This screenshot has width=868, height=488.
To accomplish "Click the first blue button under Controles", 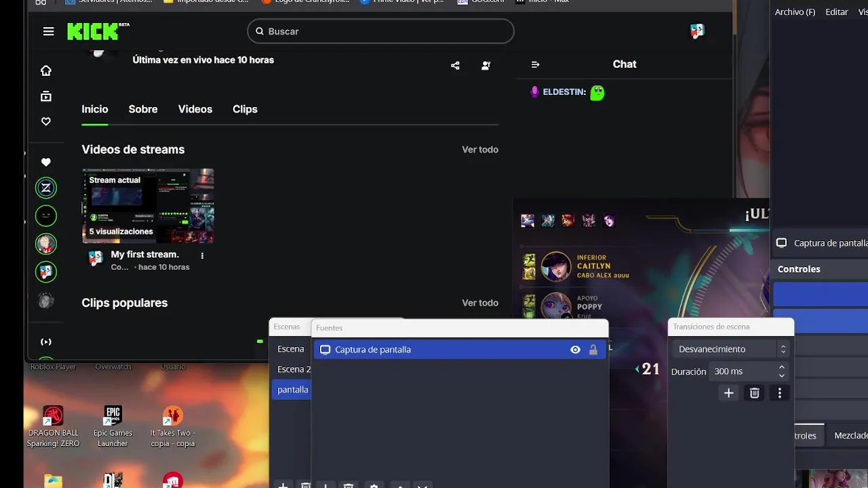I will [821, 294].
